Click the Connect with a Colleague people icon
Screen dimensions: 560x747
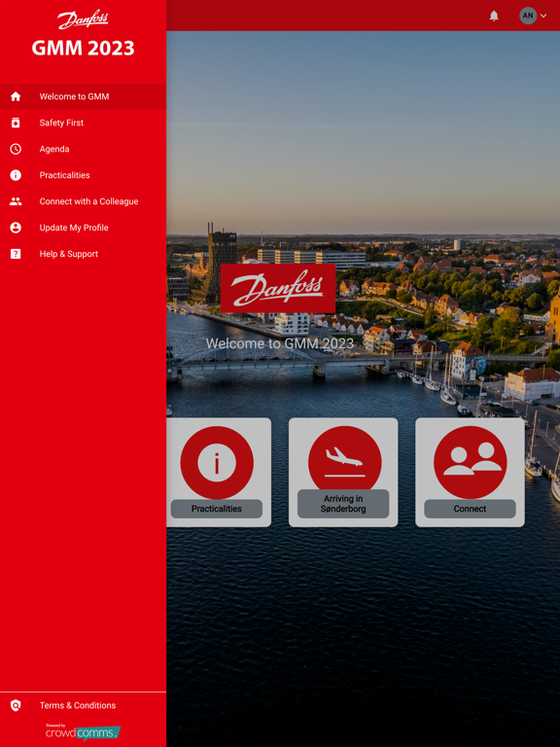point(16,201)
